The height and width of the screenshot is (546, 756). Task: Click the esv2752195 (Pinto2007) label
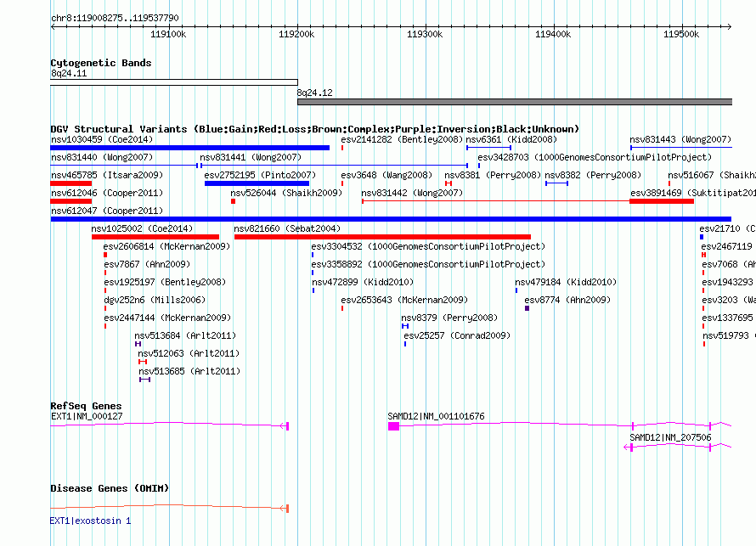point(261,175)
